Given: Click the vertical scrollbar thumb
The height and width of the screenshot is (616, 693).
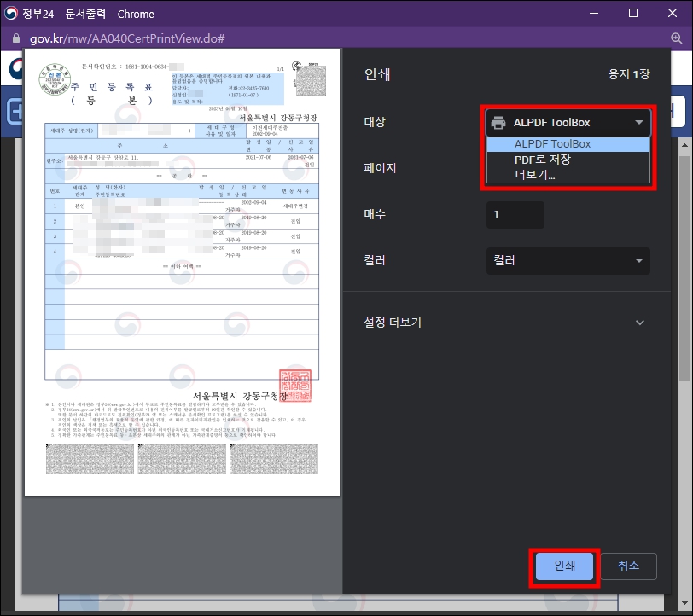Looking at the screenshot, I should pos(684,267).
